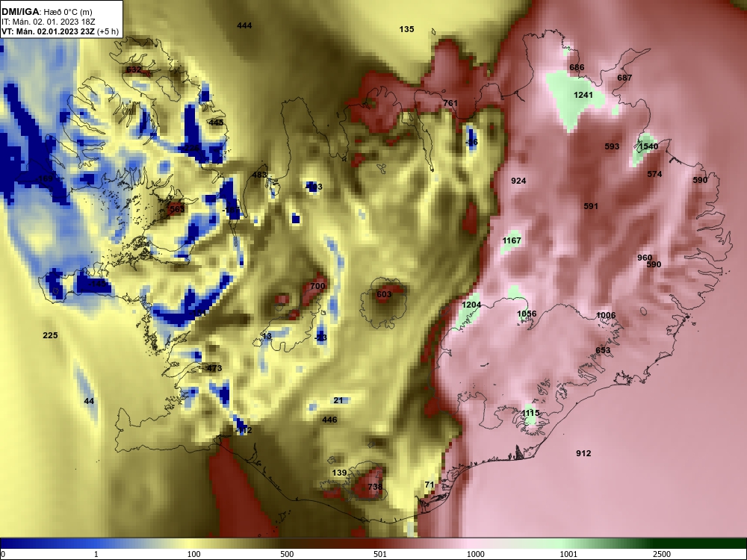Click the map value "225" over the western sea
The image size is (747, 560).
51,336
